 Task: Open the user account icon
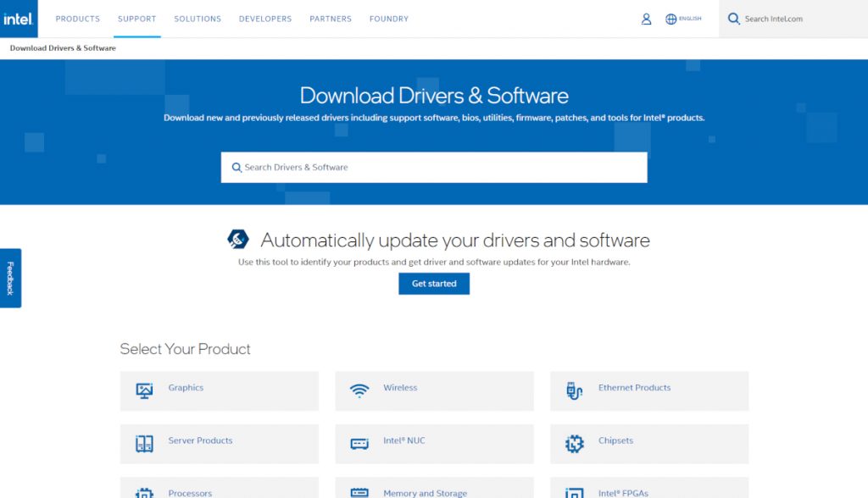(646, 19)
